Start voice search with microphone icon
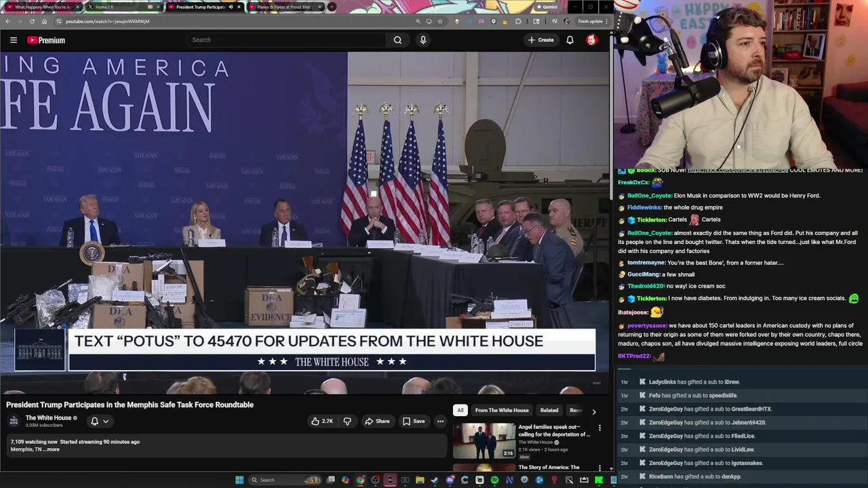Image resolution: width=868 pixels, height=488 pixels. (x=423, y=40)
